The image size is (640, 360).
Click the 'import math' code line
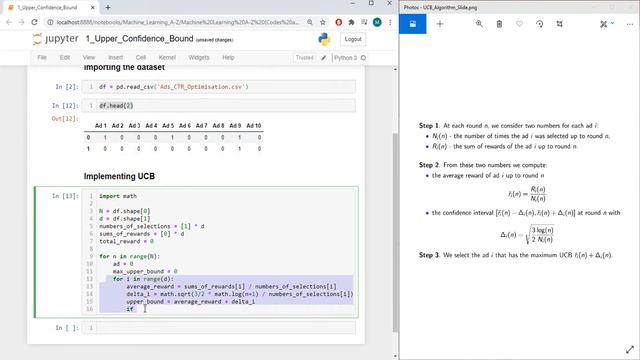(118, 196)
